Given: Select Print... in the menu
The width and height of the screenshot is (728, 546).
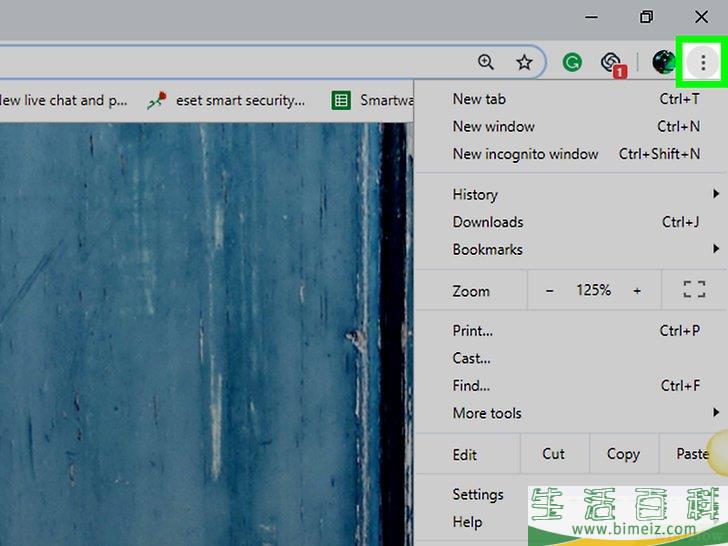Looking at the screenshot, I should pos(571,331).
